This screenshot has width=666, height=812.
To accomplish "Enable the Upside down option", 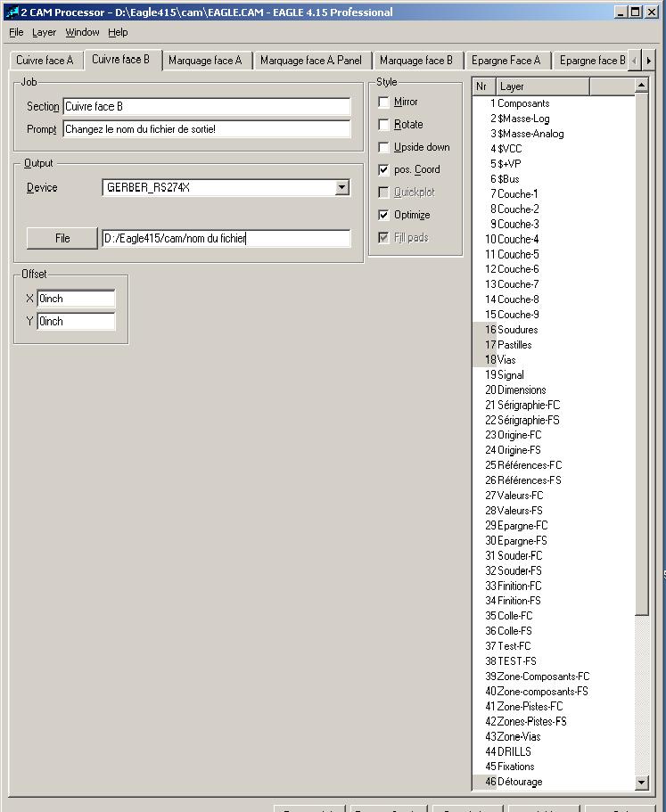I will (x=384, y=147).
